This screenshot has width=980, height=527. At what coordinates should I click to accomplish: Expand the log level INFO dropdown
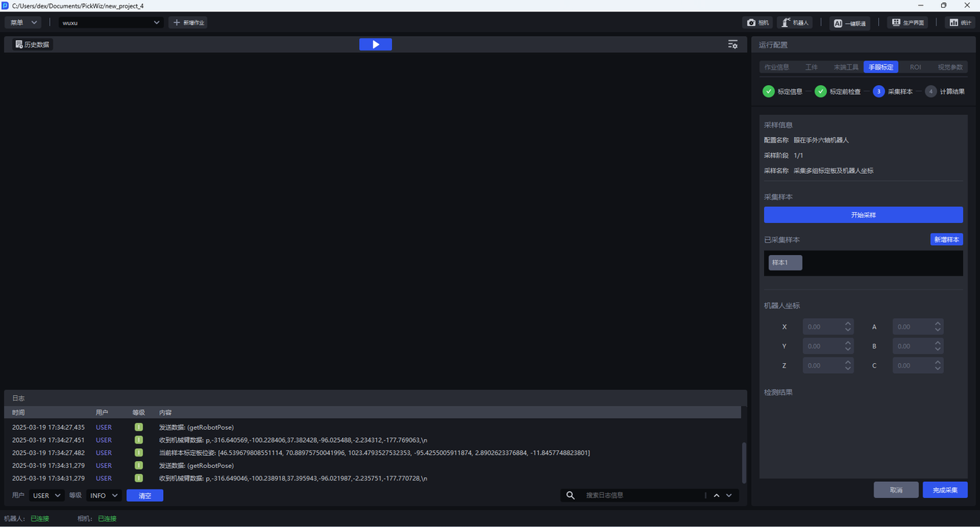point(103,496)
